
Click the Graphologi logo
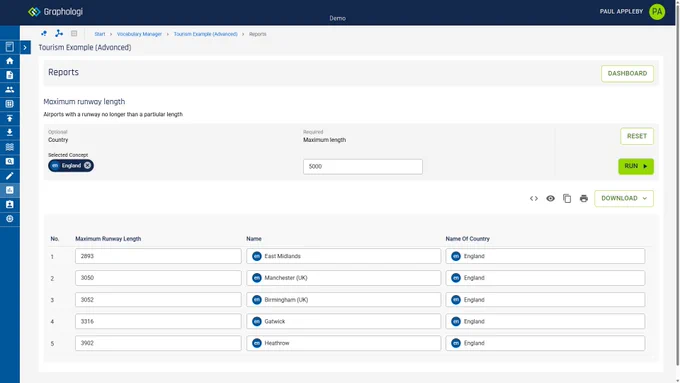pyautogui.click(x=55, y=12)
